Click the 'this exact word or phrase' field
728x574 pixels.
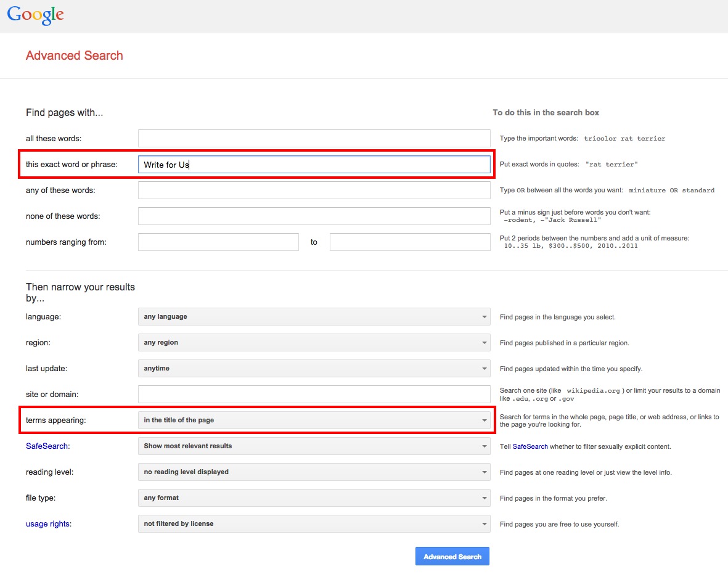[314, 165]
